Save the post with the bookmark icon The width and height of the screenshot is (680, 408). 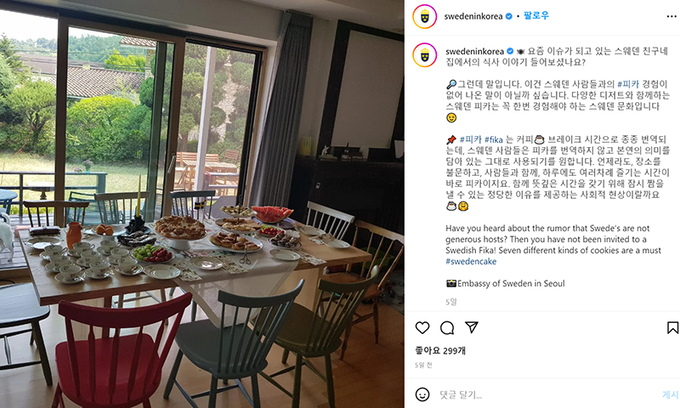coord(672,327)
